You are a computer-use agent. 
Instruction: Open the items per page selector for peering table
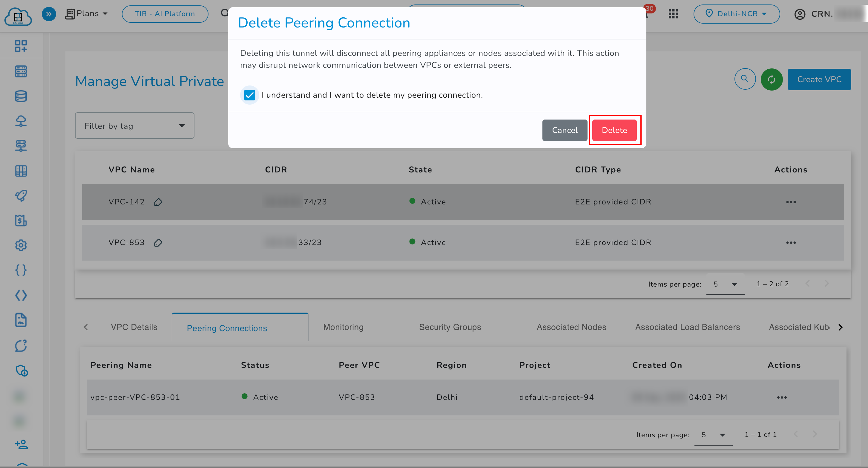click(713, 435)
